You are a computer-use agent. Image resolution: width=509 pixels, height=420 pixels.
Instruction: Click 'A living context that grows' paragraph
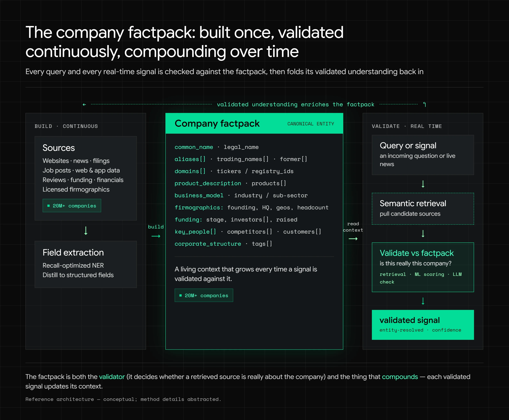[x=246, y=274]
